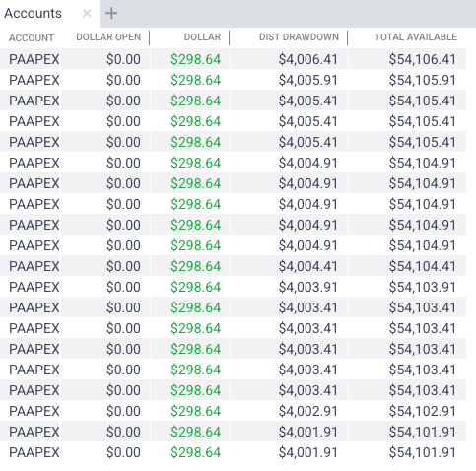The image size is (476, 471).
Task: Sort by the ACCOUNT column header
Action: (32, 37)
